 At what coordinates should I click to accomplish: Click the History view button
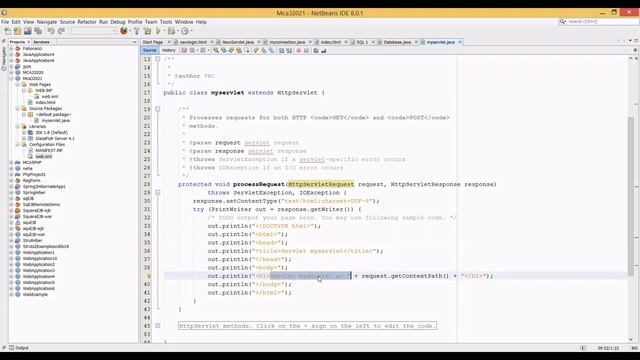(169, 51)
